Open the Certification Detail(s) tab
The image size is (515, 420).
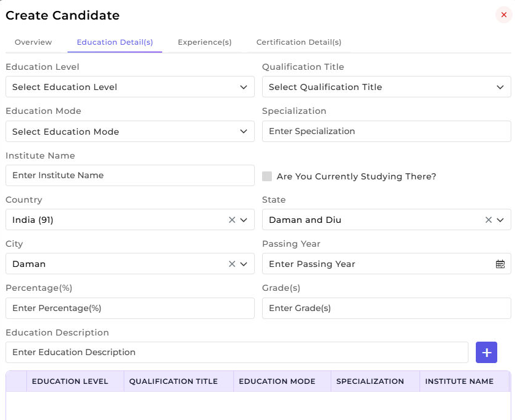299,42
